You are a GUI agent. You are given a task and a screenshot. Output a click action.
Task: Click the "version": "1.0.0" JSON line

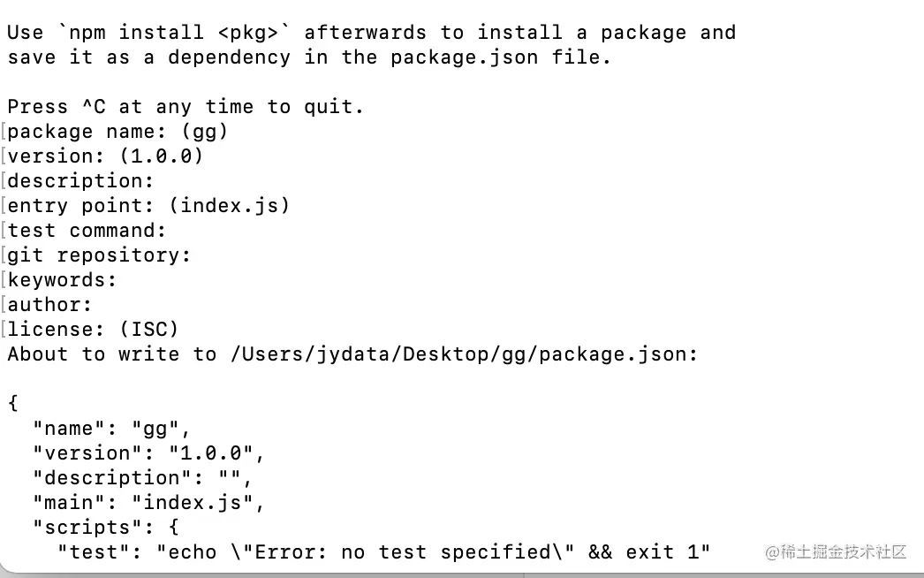coord(148,453)
